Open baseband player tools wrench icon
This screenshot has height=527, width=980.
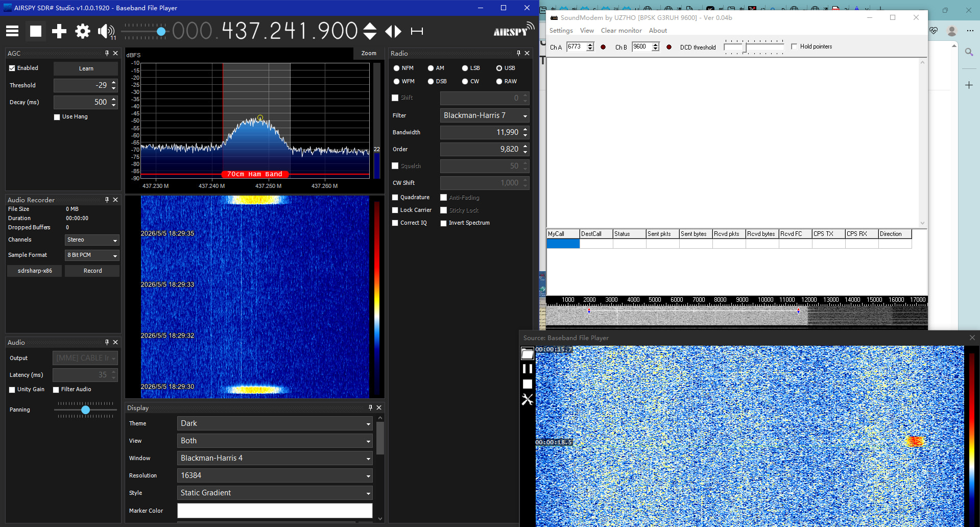click(x=528, y=399)
